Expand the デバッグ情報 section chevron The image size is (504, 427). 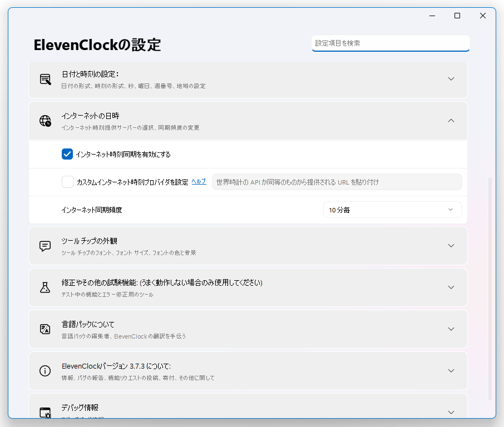tap(451, 413)
